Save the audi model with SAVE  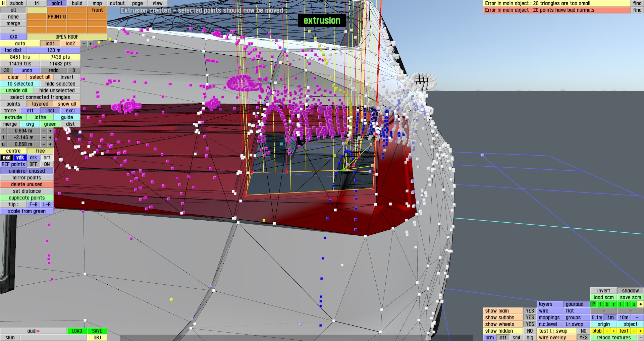[97, 331]
